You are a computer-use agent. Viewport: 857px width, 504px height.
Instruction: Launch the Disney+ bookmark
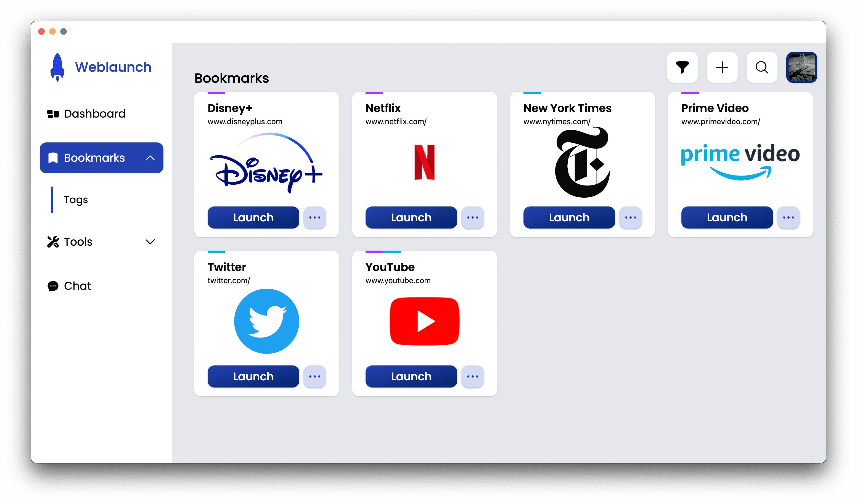pyautogui.click(x=253, y=218)
